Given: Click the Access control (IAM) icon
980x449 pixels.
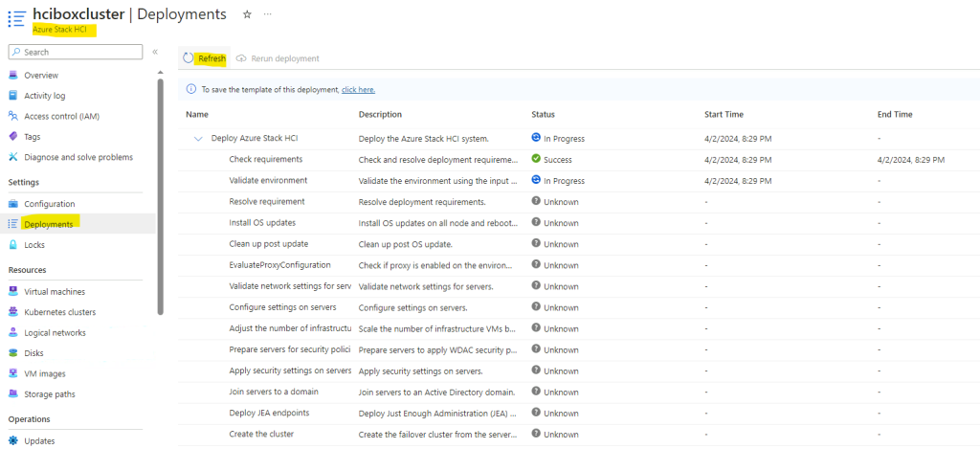Looking at the screenshot, I should (13, 116).
